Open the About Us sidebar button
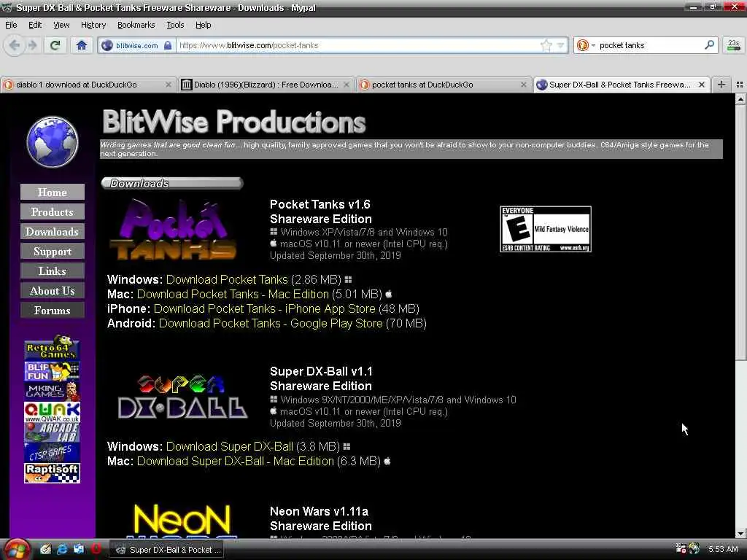 tap(53, 290)
